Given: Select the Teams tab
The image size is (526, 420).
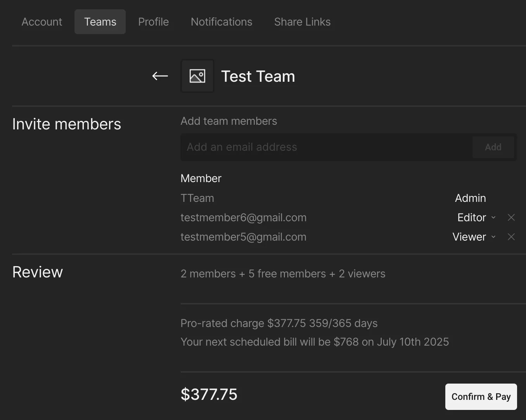Looking at the screenshot, I should (x=100, y=22).
